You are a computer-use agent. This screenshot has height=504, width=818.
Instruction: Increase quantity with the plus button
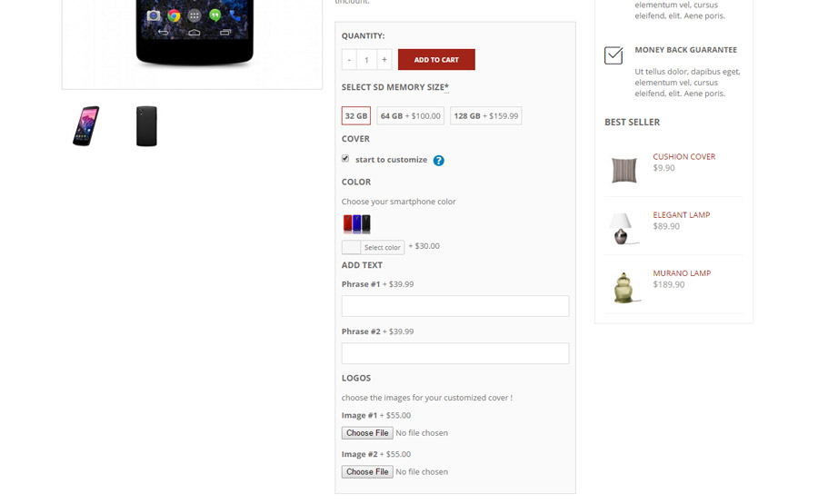(x=384, y=59)
